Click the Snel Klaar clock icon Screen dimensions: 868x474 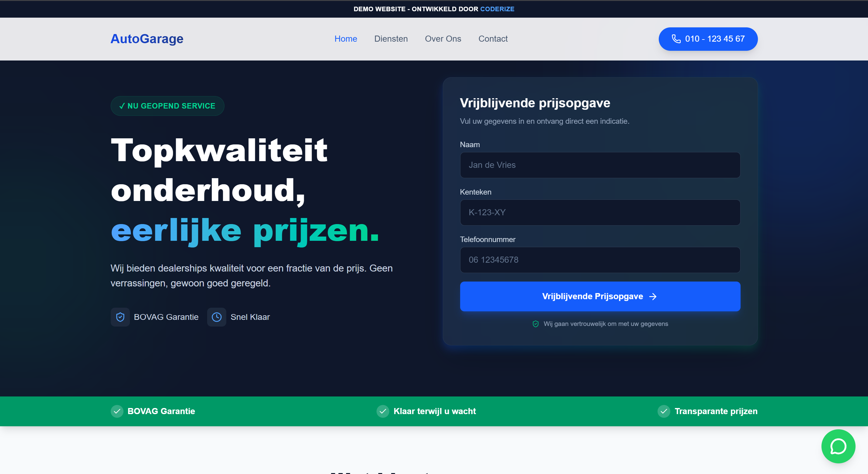tap(216, 317)
